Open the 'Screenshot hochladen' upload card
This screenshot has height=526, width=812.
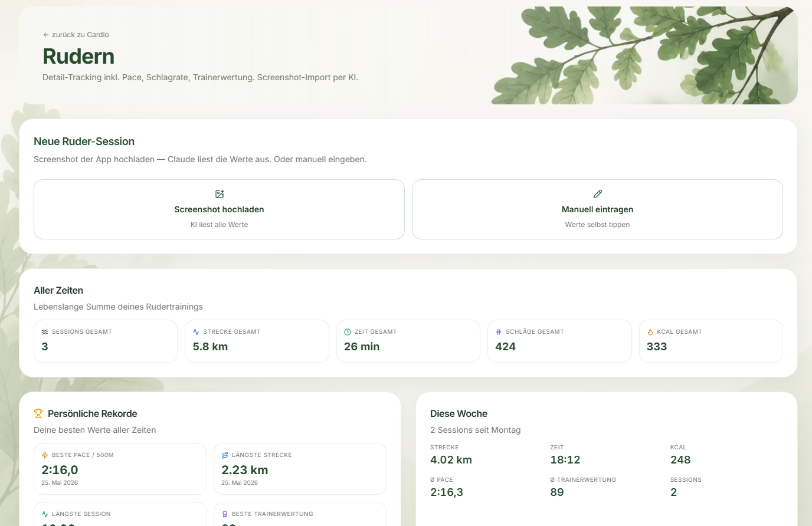point(219,209)
